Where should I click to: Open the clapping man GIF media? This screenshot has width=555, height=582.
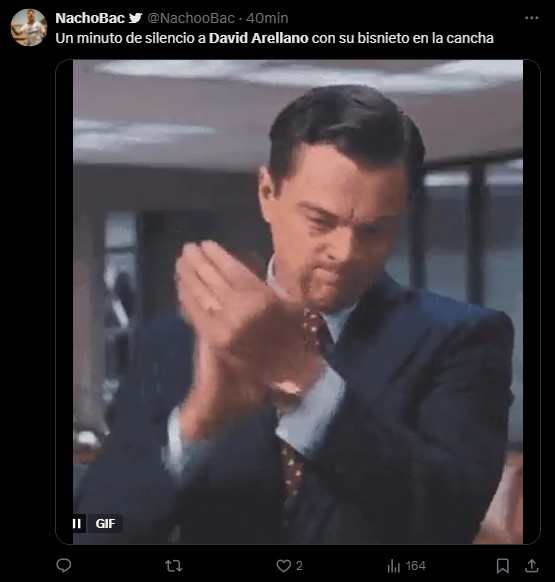coord(298,302)
